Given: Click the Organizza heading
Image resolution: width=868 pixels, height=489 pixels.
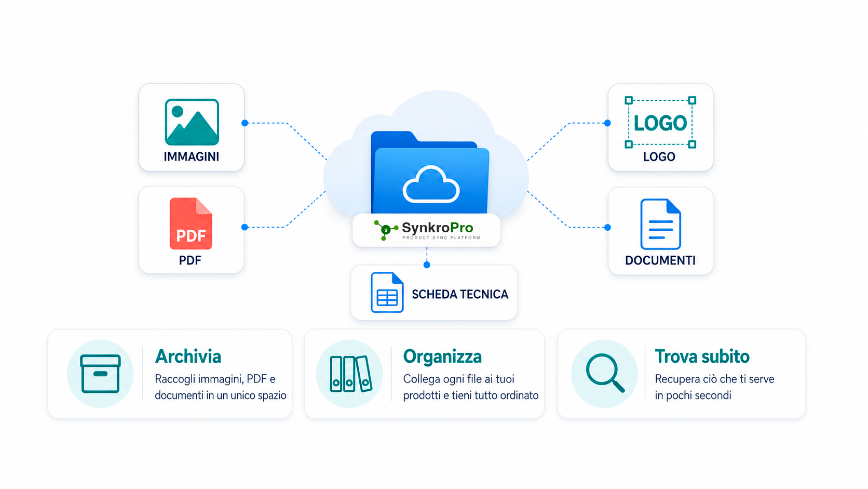Looking at the screenshot, I should point(442,356).
